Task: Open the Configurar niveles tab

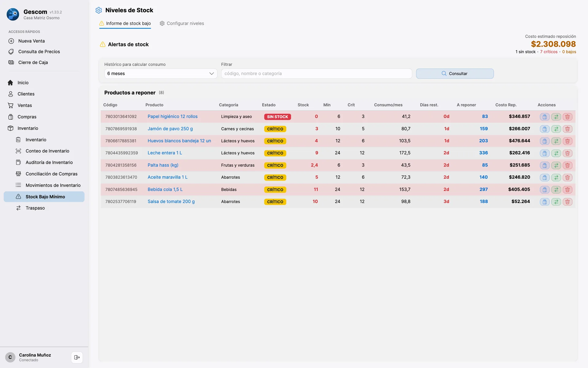Action: 182,23
